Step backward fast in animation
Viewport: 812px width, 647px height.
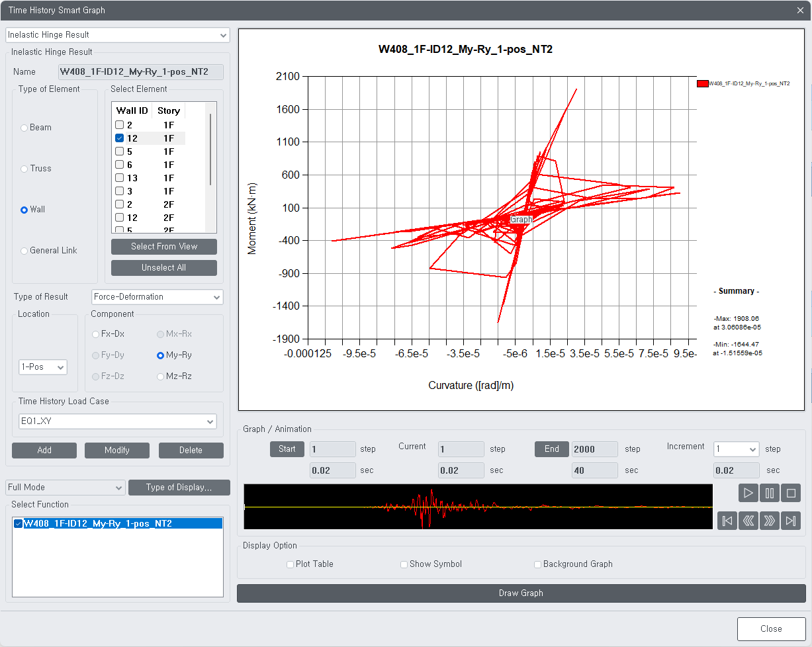[x=748, y=521]
